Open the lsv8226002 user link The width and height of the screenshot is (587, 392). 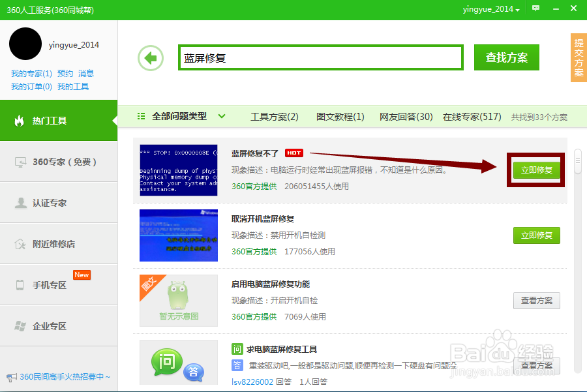[x=252, y=382]
